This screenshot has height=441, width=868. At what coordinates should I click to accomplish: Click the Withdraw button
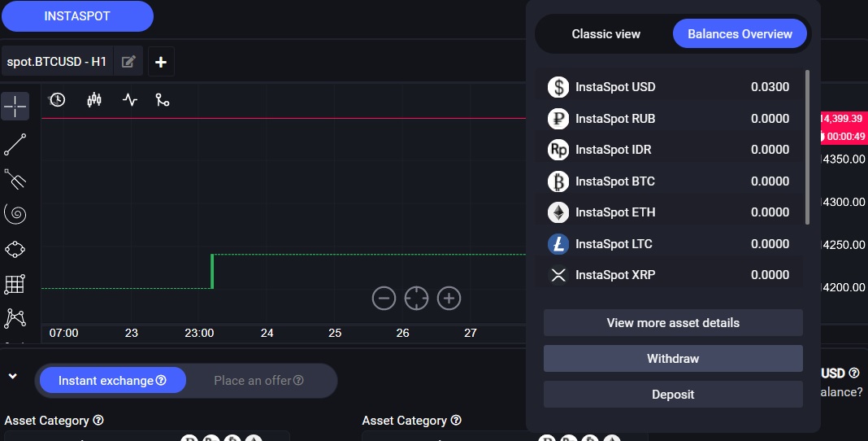click(x=673, y=359)
